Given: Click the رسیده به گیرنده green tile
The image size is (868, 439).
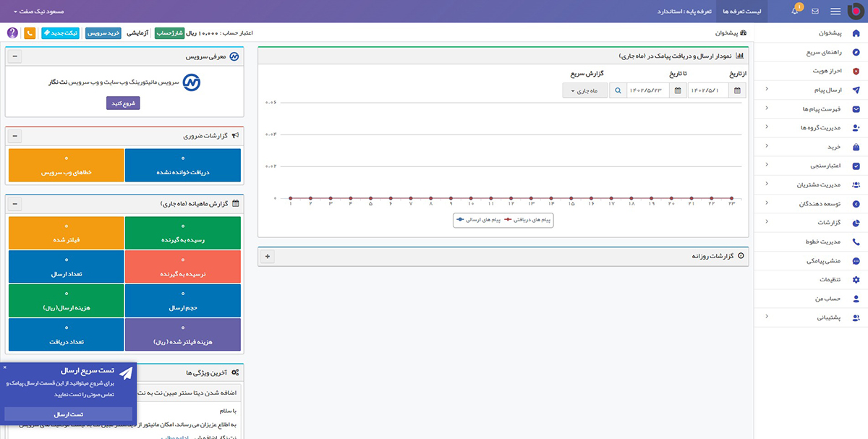Looking at the screenshot, I should click(182, 233).
